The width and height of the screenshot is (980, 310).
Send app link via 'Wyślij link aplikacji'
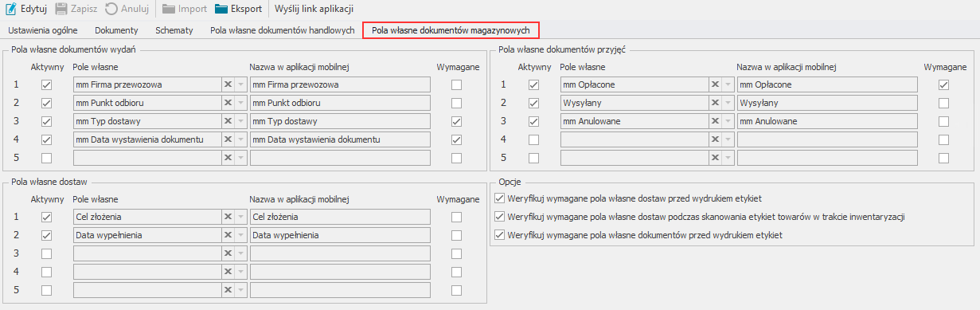[x=314, y=10]
